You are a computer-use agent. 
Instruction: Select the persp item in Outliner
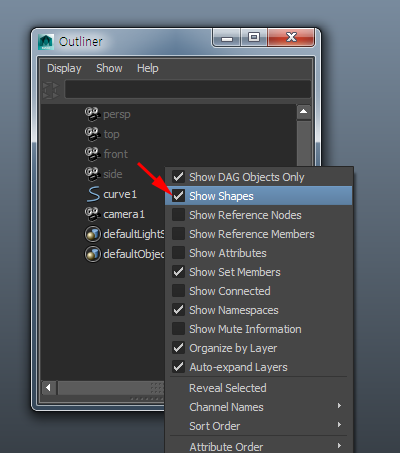[x=117, y=115]
